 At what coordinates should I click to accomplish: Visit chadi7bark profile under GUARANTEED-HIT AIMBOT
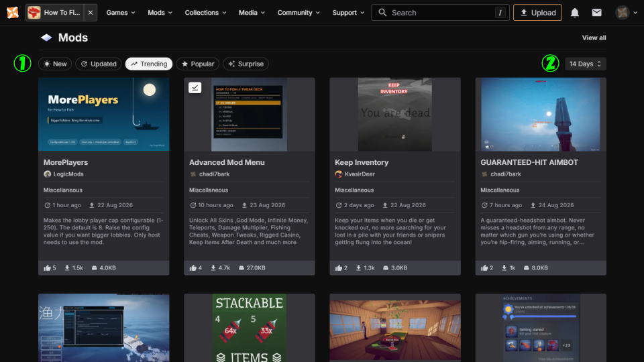click(x=500, y=174)
